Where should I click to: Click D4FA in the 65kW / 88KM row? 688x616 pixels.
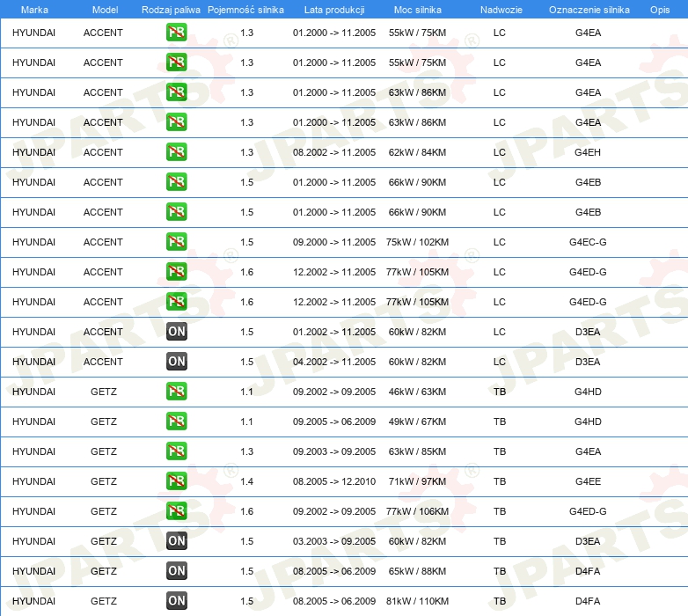pos(588,571)
